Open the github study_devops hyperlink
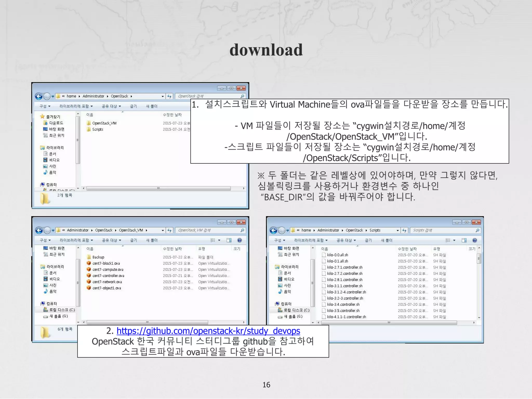This screenshot has height=399, width=532. 208,331
